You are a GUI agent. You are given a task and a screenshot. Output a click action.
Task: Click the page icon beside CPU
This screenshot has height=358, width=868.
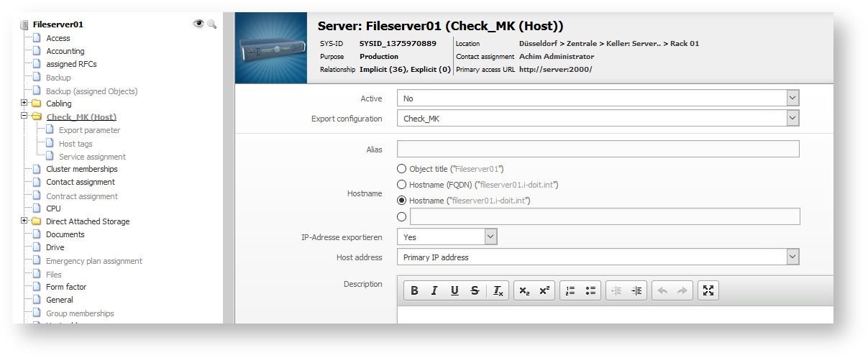click(37, 208)
